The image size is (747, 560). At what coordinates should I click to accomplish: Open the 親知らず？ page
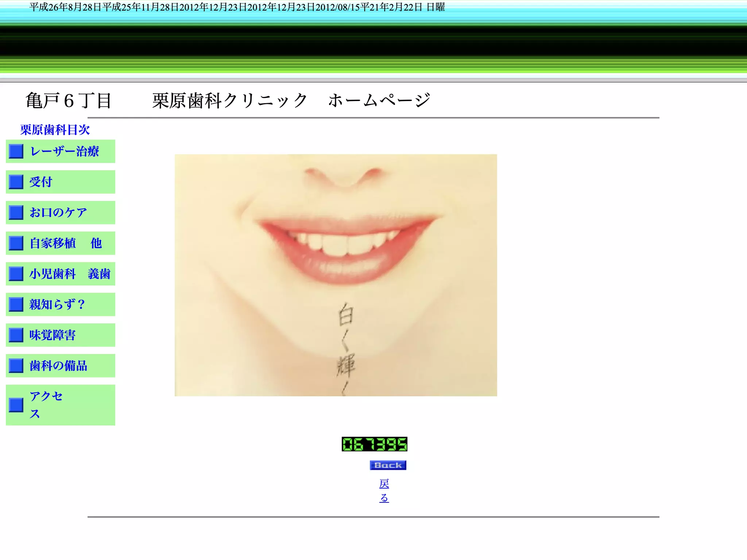click(58, 304)
